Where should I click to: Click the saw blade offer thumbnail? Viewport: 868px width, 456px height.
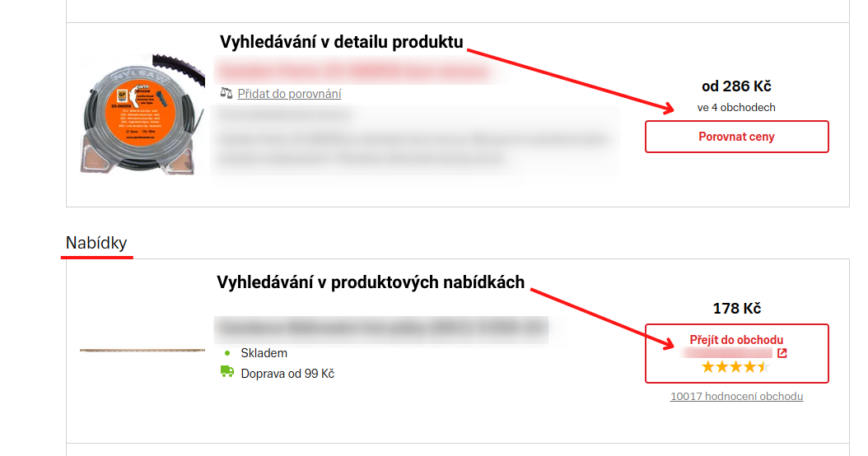[142, 351]
